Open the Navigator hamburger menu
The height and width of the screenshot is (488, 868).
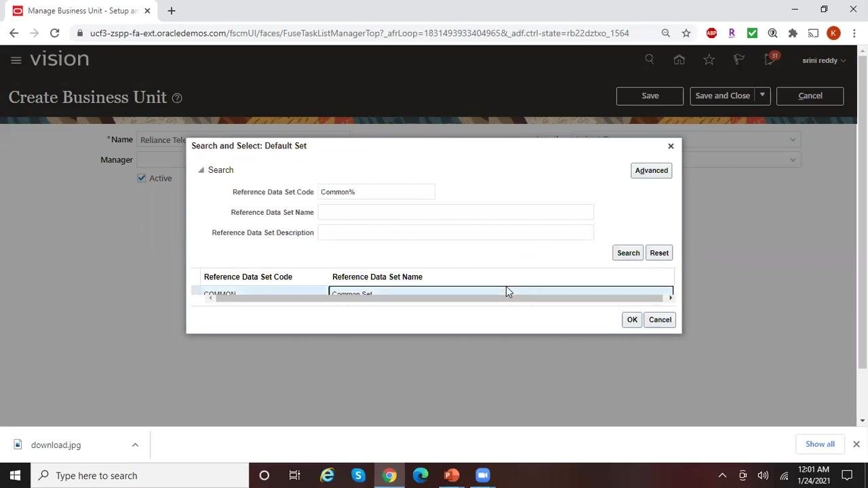tap(16, 60)
